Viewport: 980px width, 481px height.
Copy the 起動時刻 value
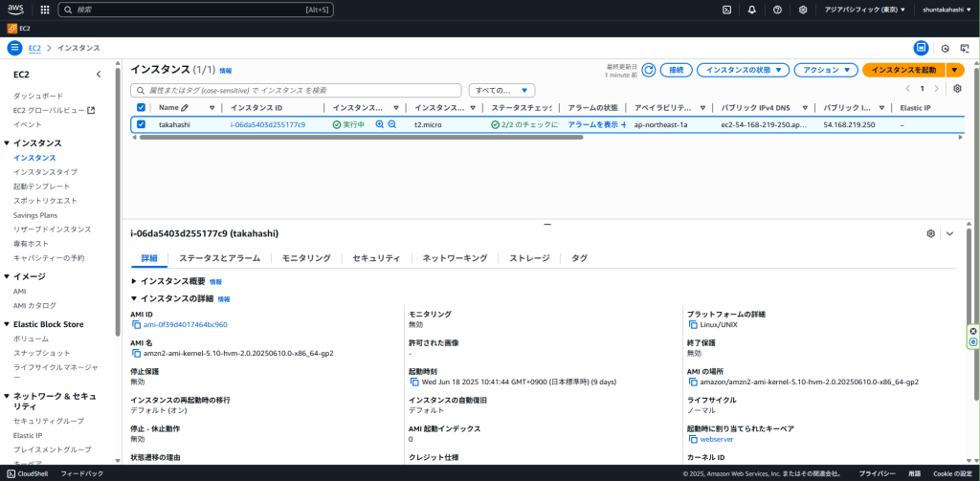pos(414,382)
